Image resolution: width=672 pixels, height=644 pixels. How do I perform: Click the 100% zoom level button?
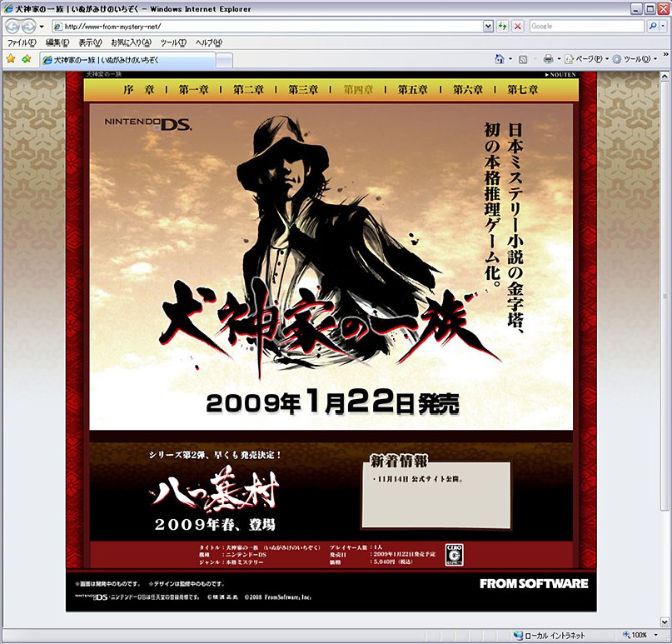(x=635, y=635)
